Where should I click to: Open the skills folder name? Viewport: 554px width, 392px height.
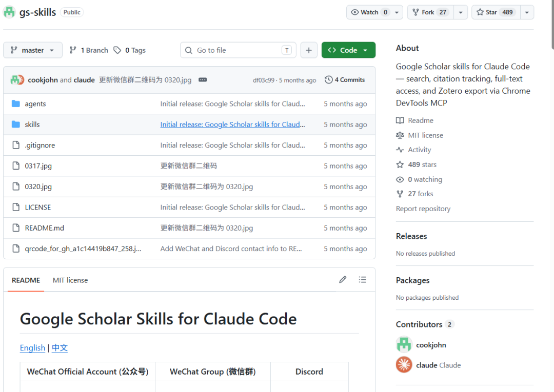point(32,124)
